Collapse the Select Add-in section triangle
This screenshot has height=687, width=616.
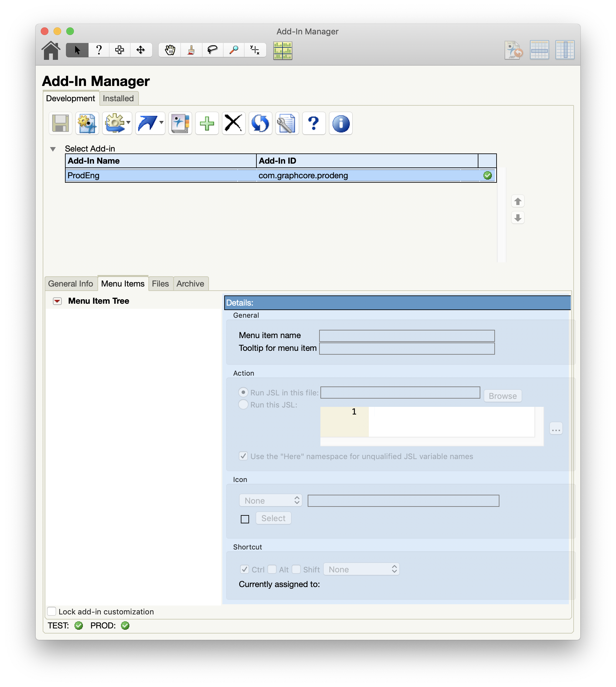(x=53, y=148)
